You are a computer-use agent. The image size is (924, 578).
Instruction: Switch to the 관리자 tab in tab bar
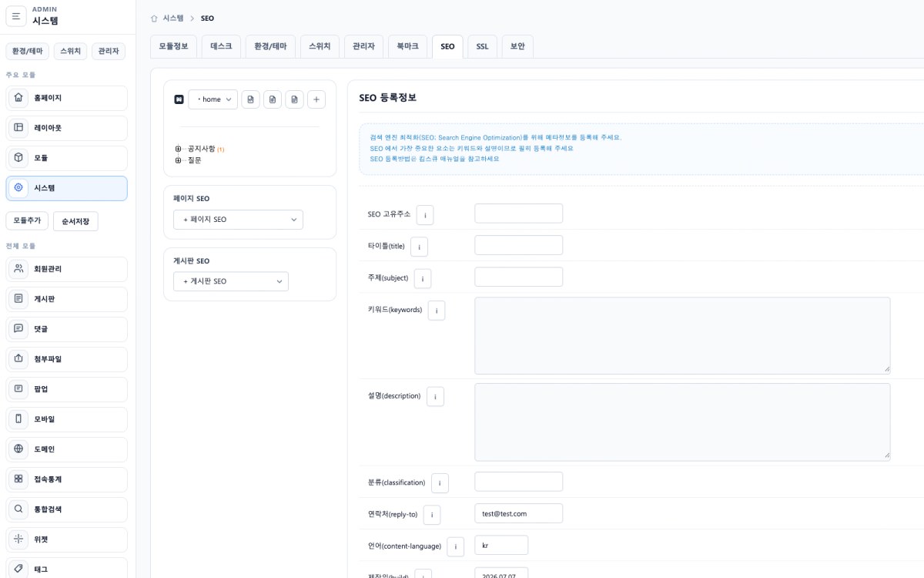click(363, 46)
